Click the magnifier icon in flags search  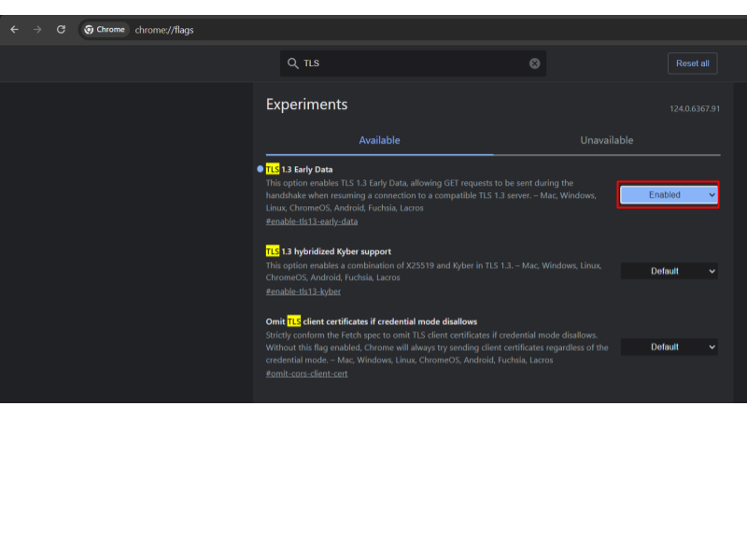(x=292, y=63)
